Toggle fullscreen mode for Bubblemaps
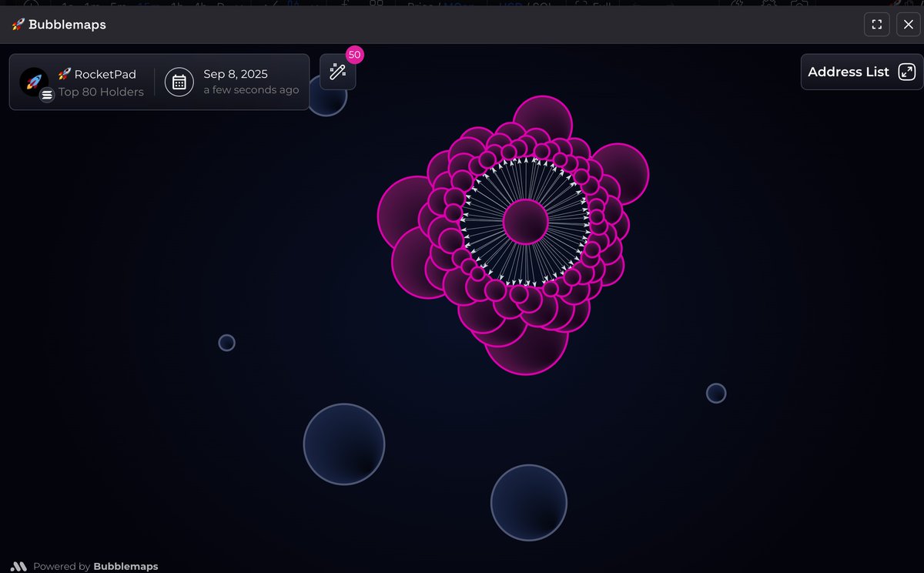The width and height of the screenshot is (924, 573). (x=876, y=24)
